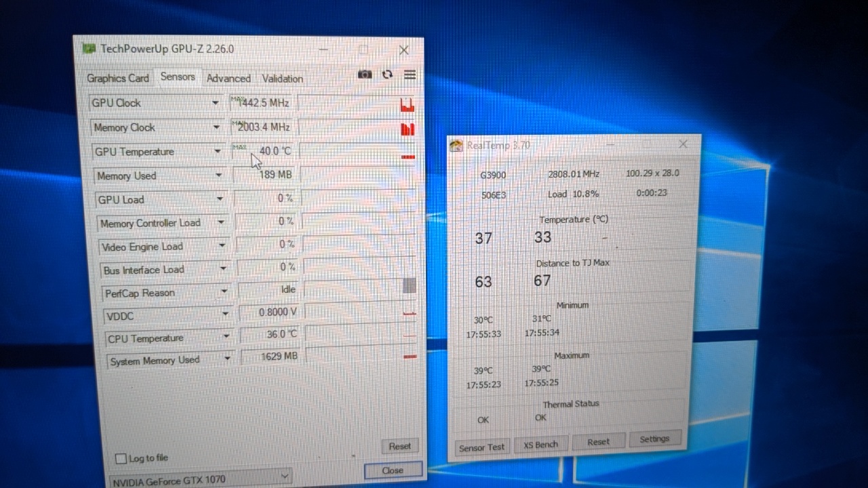The width and height of the screenshot is (868, 488).
Task: Open the GPU Temperature dropdown arrow
Action: coord(218,152)
